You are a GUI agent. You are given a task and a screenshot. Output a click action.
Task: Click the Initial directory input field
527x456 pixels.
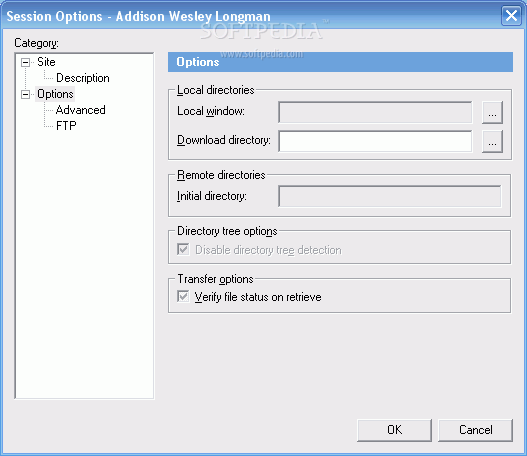pyautogui.click(x=390, y=196)
